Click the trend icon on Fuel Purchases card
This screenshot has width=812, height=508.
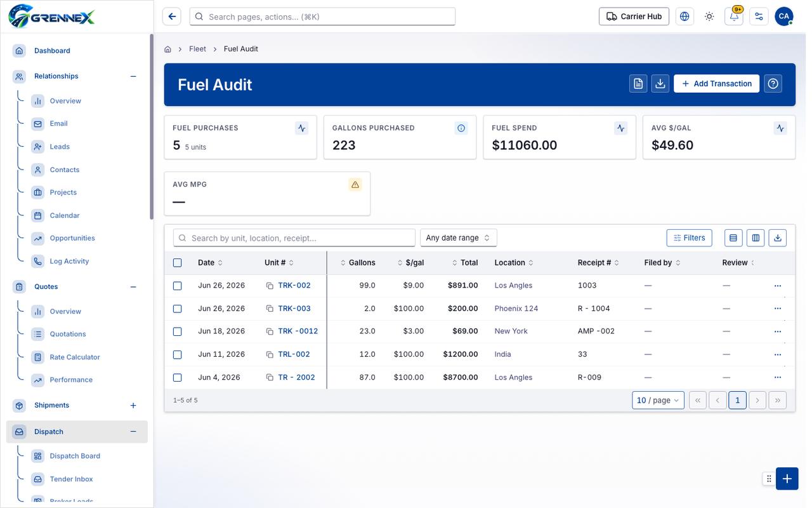pyautogui.click(x=302, y=128)
